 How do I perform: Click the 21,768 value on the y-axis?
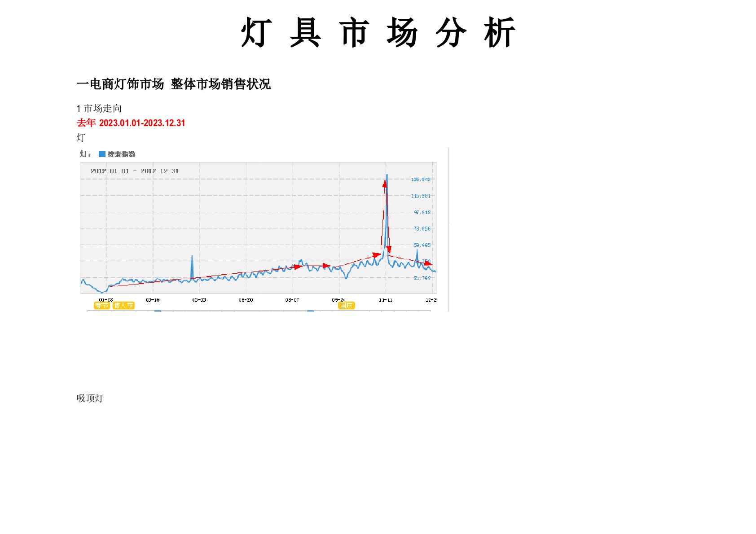pyautogui.click(x=422, y=278)
